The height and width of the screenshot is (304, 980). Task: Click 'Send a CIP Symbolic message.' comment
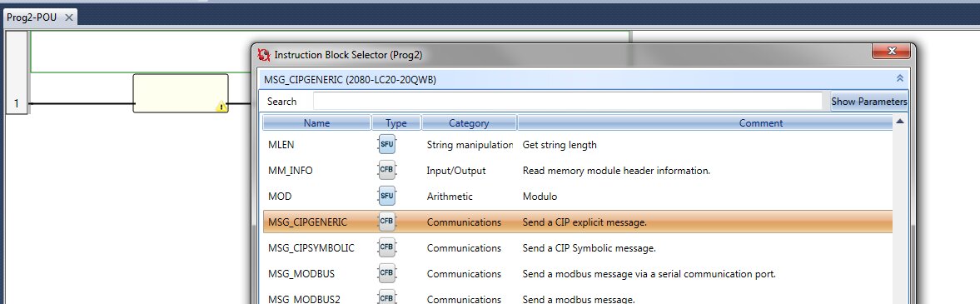pyautogui.click(x=589, y=248)
